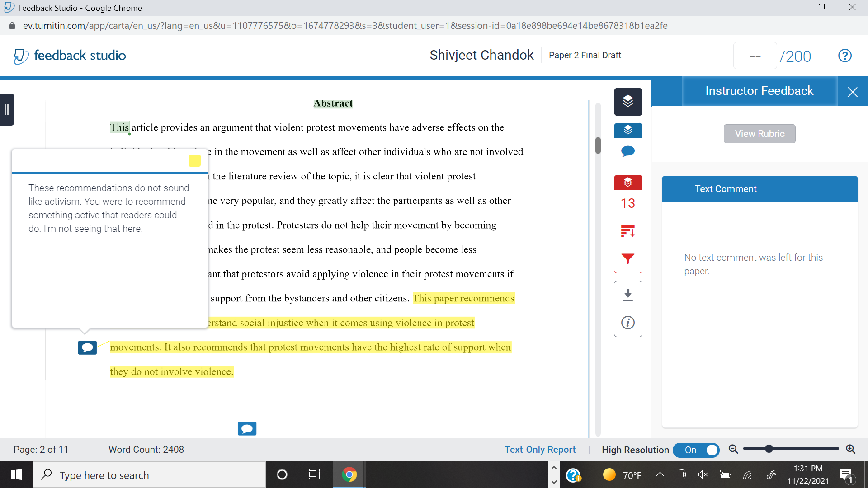
Task: Open Cortana circle icon on taskbar
Action: click(282, 474)
